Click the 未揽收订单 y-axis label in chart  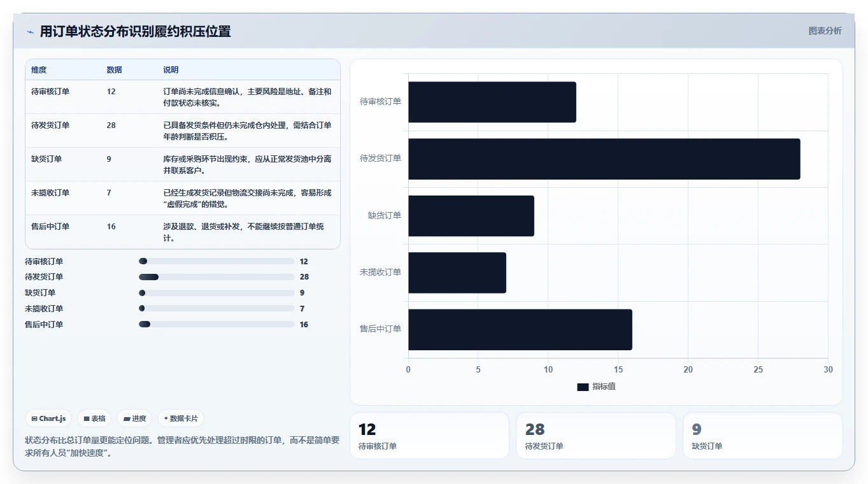tap(380, 273)
